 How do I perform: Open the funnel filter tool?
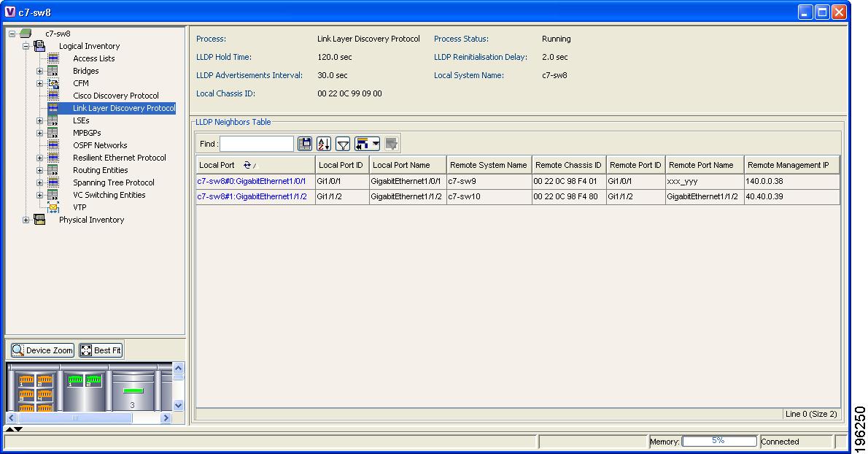(x=344, y=144)
